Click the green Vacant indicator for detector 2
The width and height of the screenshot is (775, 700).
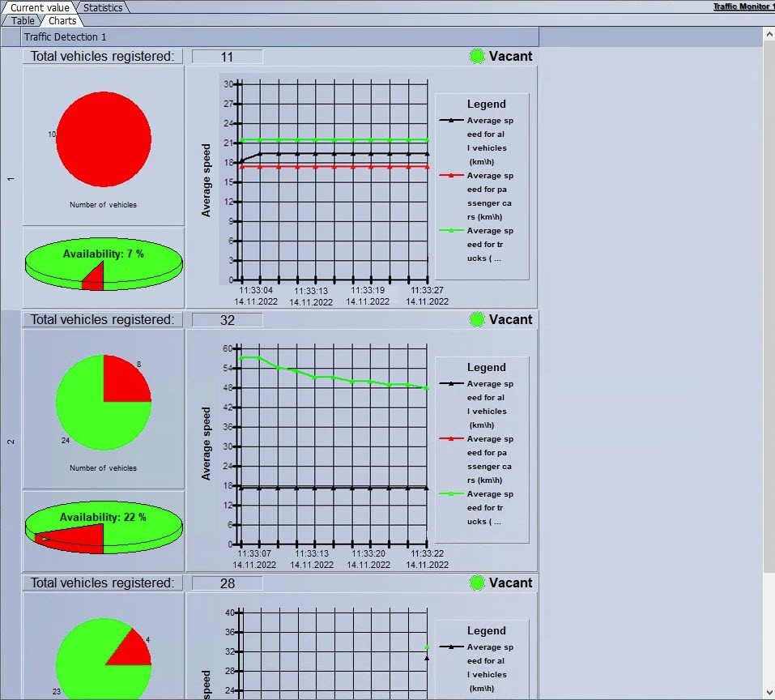477,320
